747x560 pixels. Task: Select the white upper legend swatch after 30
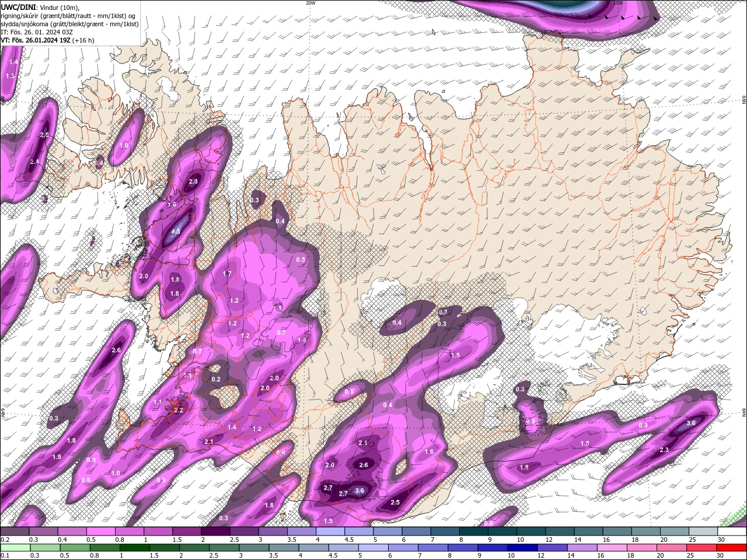pos(732,532)
